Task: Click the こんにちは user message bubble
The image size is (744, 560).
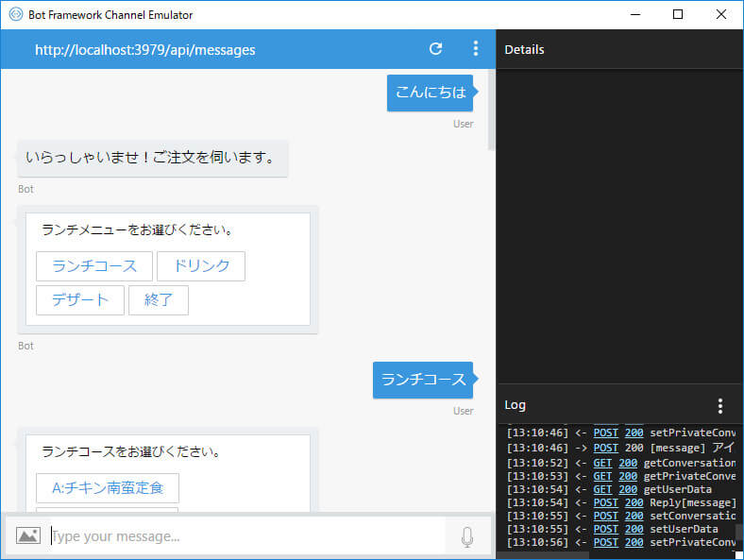Action: click(x=431, y=93)
